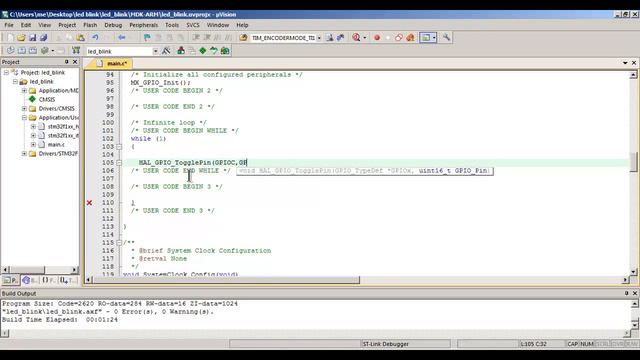Select main.c in the project tree
640x360 pixels.
coord(56,144)
